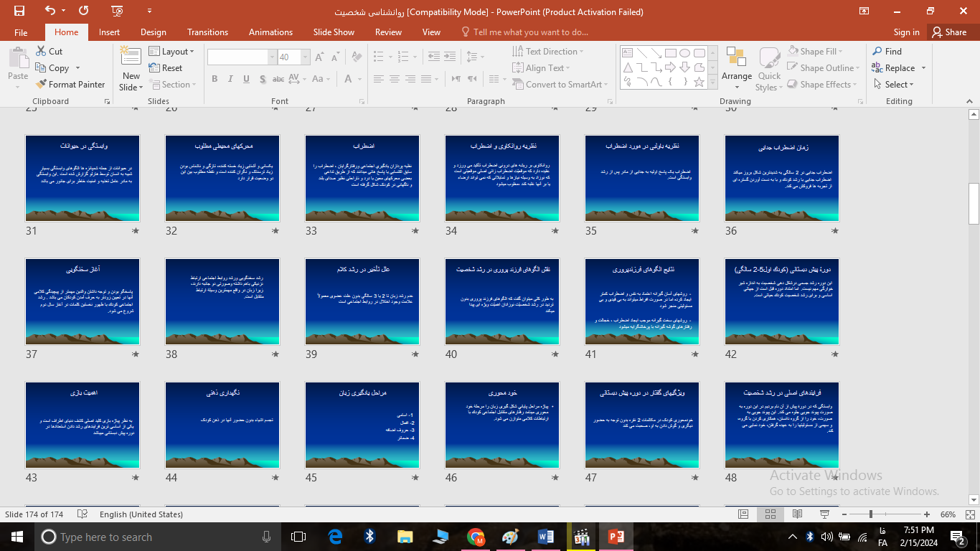Screen dimensions: 980x551
Task: Select slide thumbnail number 40
Action: pos(501,301)
